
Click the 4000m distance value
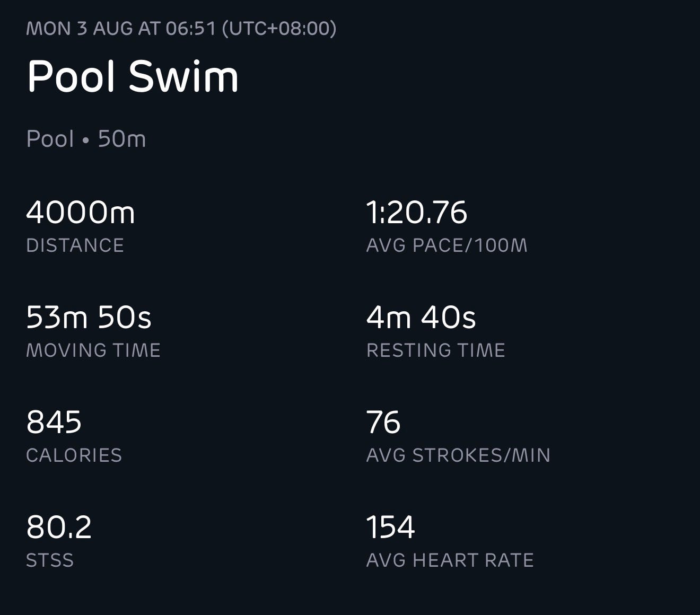[81, 212]
